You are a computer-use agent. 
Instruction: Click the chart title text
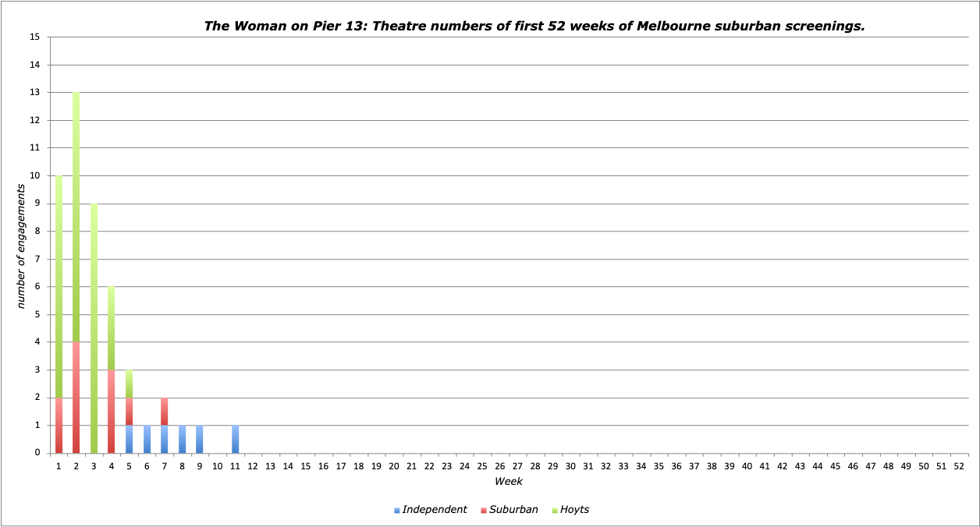click(534, 26)
